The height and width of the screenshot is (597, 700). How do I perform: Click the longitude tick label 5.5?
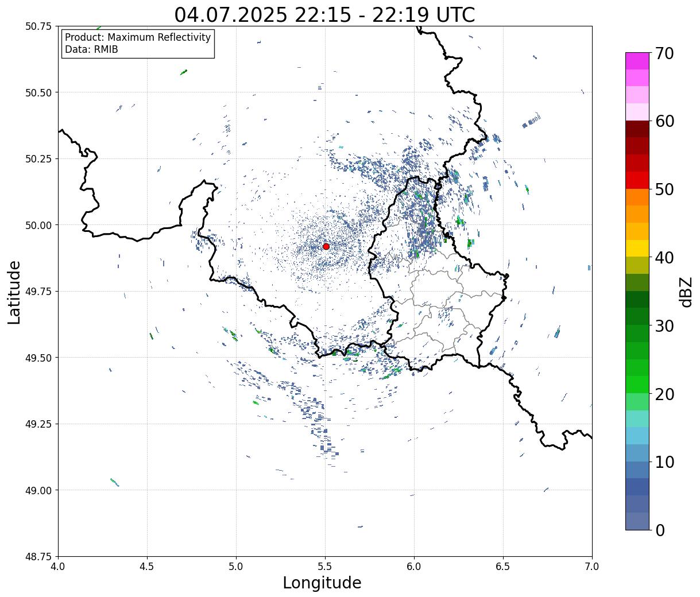pyautogui.click(x=325, y=567)
